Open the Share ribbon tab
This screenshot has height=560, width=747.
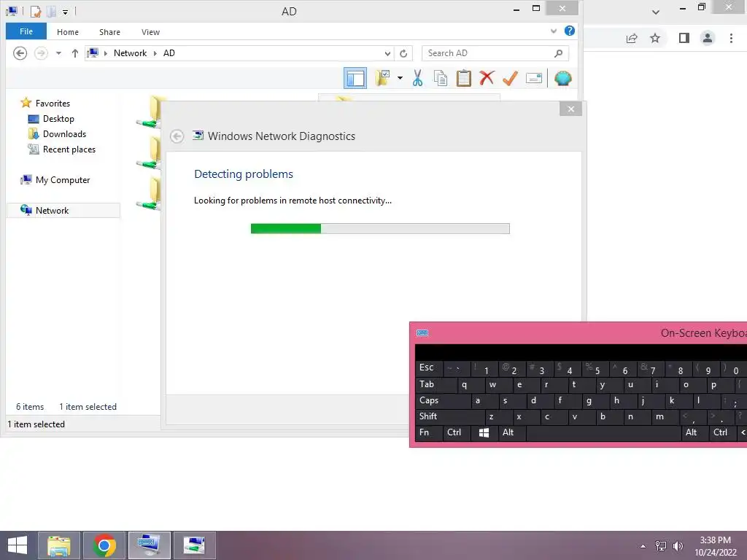coord(109,32)
